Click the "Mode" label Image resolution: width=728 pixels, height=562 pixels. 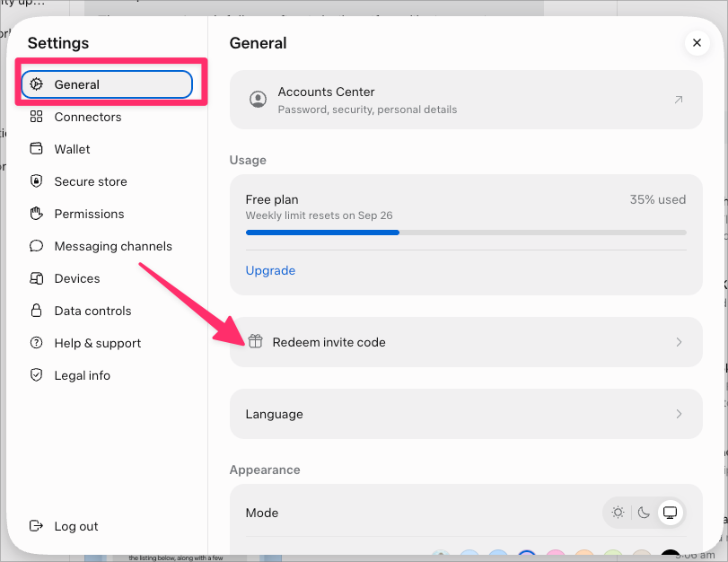click(262, 513)
